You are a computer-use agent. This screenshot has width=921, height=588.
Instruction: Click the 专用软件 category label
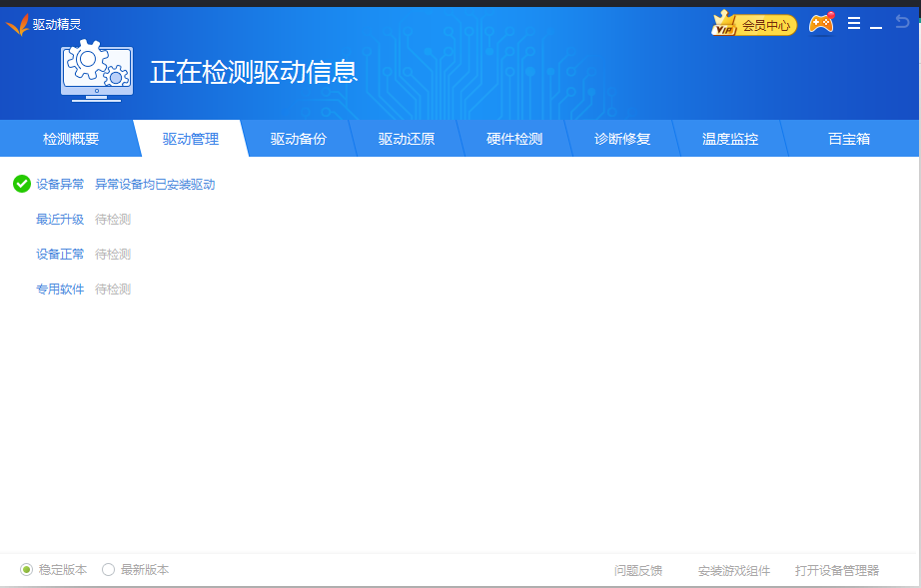coord(60,290)
